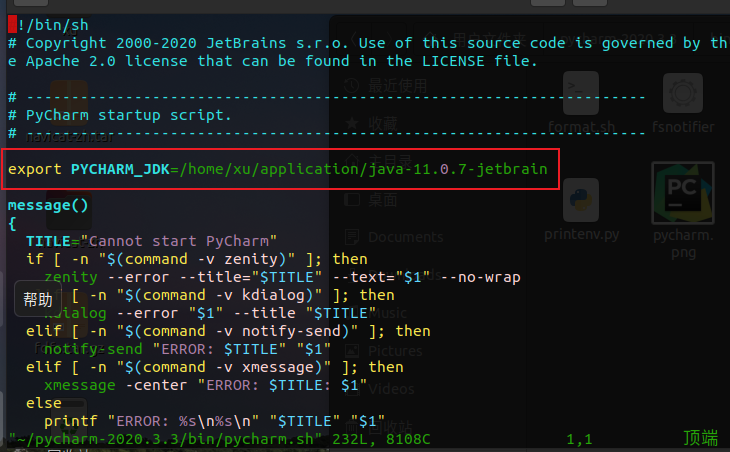Image resolution: width=730 pixels, height=452 pixels.
Task: Click the 'Copyright 2000-2020 JetBrains' comment line
Action: coord(368,43)
